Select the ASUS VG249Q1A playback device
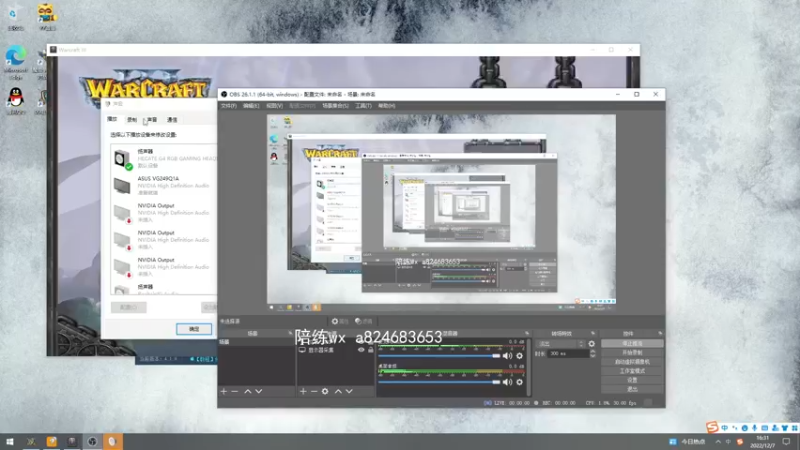The image size is (800, 450). (164, 186)
